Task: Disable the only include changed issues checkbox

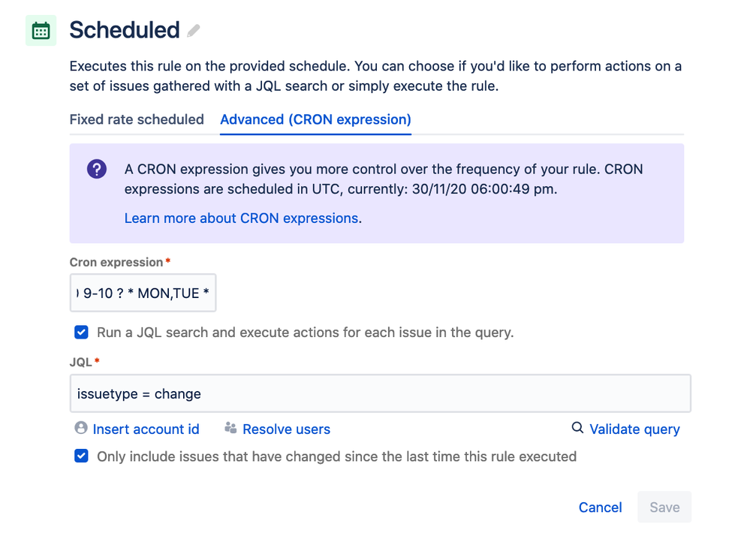Action: (x=81, y=456)
